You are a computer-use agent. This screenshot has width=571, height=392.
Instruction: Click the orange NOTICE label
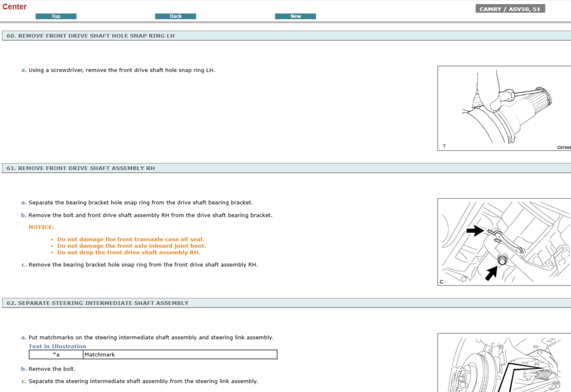coord(41,227)
